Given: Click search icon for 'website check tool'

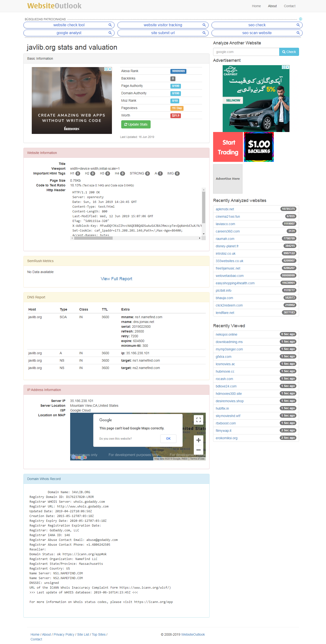Looking at the screenshot, I should tap(110, 25).
